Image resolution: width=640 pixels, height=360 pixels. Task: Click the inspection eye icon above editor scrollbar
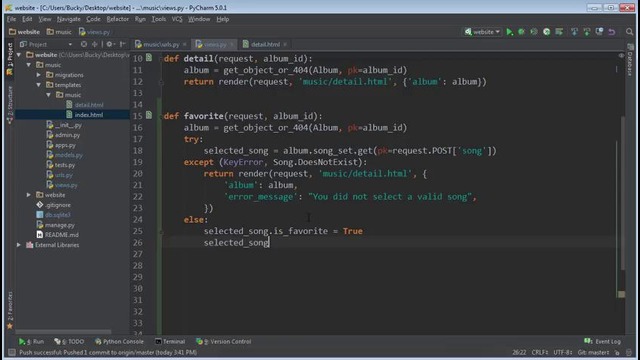(621, 56)
